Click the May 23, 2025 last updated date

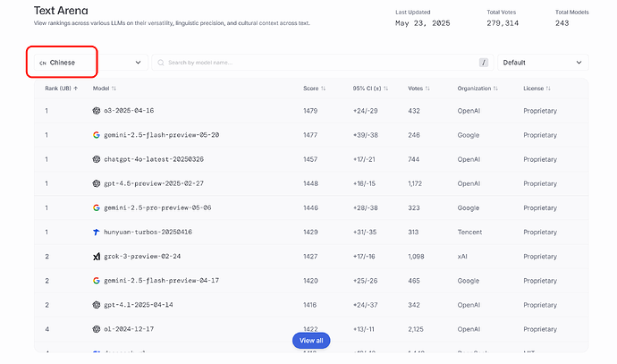coord(423,23)
